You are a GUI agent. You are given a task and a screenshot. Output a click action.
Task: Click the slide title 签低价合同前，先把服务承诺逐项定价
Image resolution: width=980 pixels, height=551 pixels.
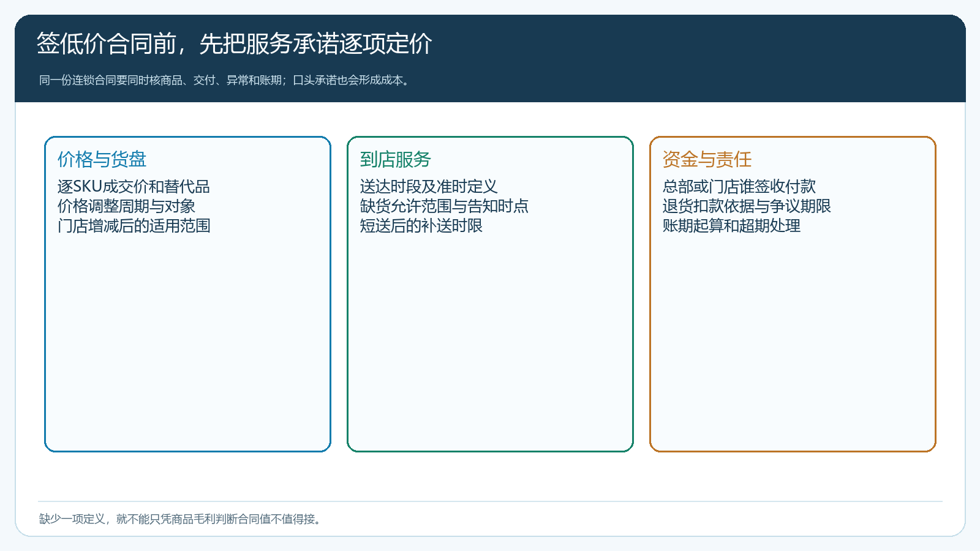click(235, 44)
